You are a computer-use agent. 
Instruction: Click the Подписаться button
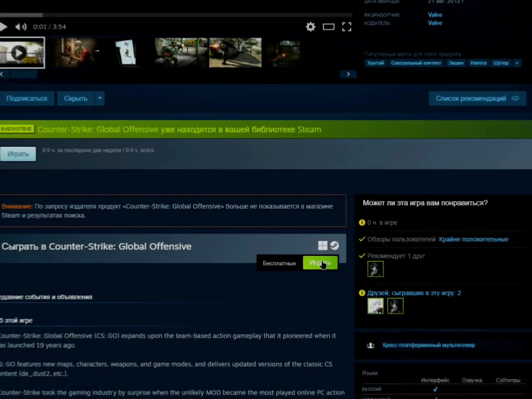point(27,99)
